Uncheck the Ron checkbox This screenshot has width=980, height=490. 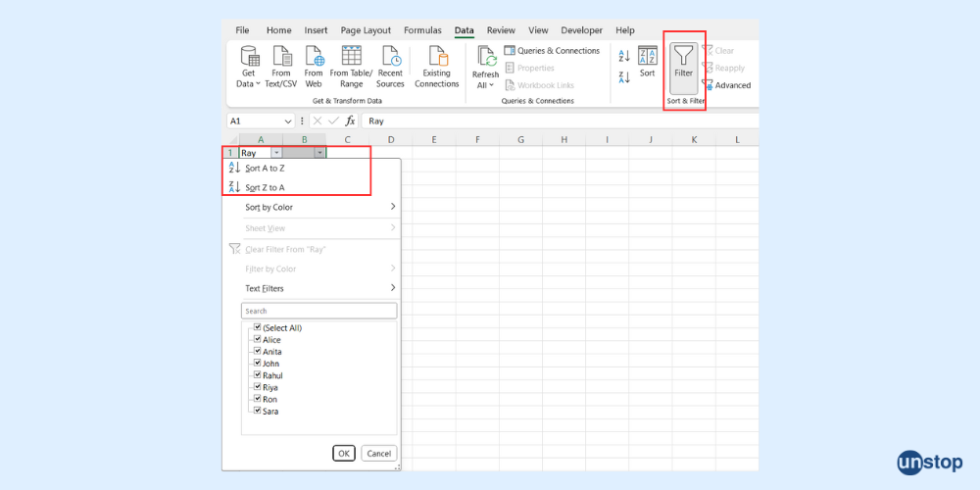(x=257, y=399)
